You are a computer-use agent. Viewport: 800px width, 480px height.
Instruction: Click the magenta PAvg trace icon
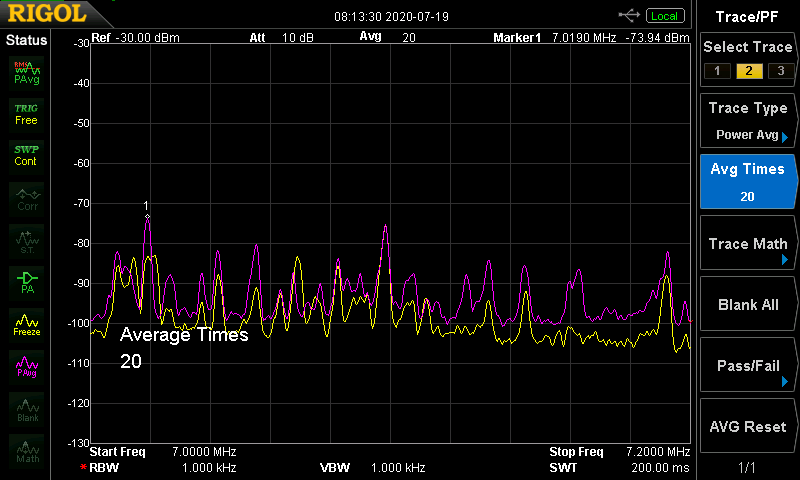[27, 367]
